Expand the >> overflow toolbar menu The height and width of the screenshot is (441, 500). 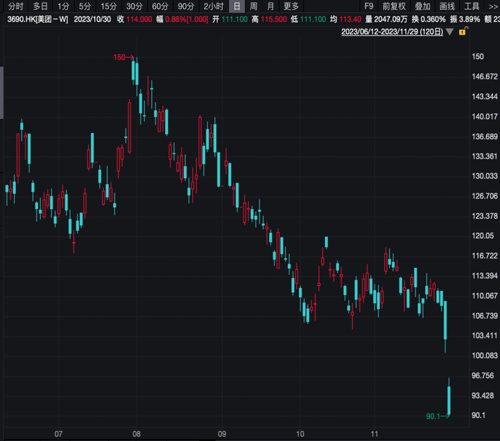[493, 6]
